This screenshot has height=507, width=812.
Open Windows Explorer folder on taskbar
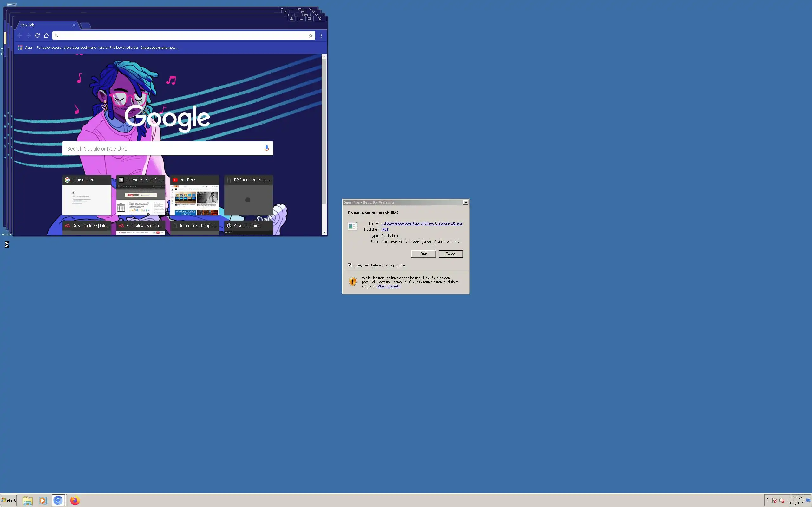pos(28,500)
